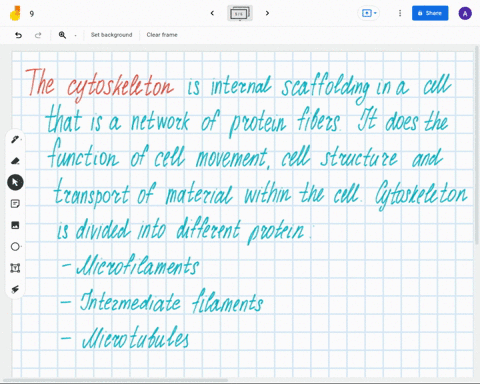Viewport: 480px width, 384px height.
Task: Click the horizontal scrollbar at bottom
Action: [x=117, y=380]
